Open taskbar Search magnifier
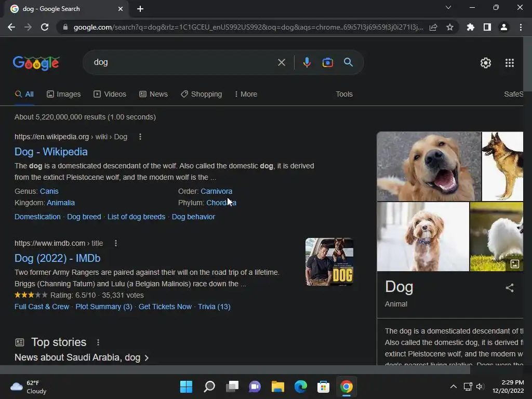Image resolution: width=532 pixels, height=399 pixels. [x=209, y=387]
